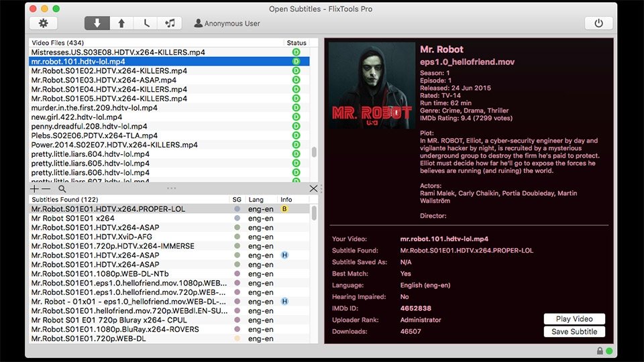644x362 pixels.
Task: Click SG dot for Mr Robot S01E01 x264
Action: (237, 219)
